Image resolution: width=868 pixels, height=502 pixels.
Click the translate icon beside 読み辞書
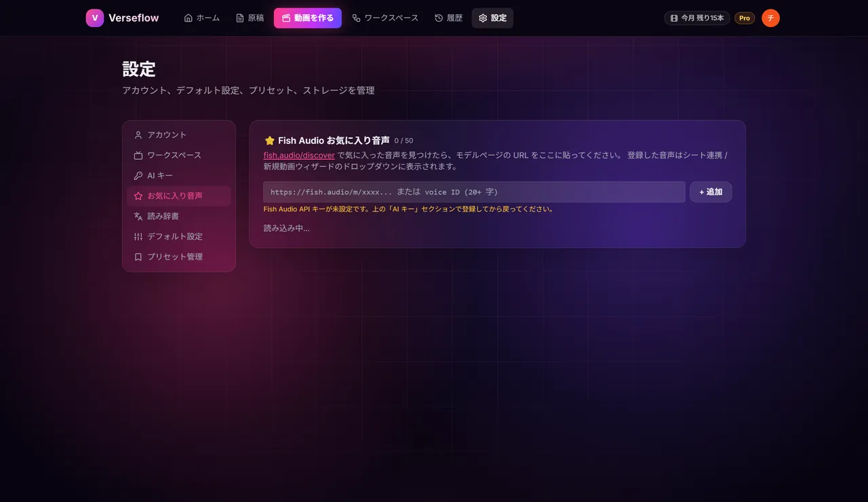click(x=138, y=216)
